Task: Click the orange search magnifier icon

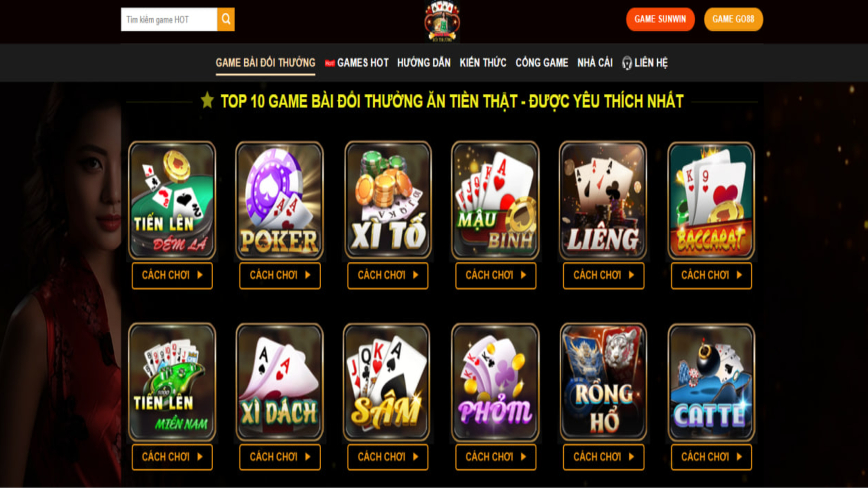Action: click(x=226, y=19)
